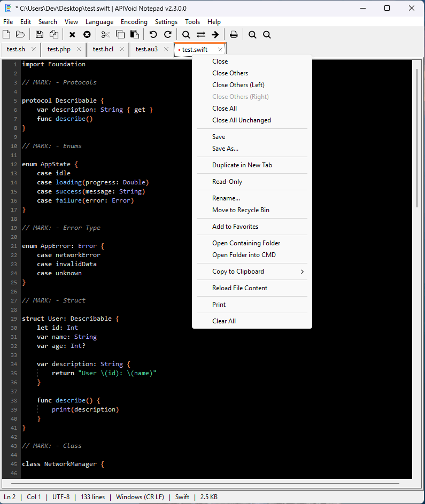Cut selection with scissors icon
Screen dimensions: 425x504
(x=105, y=34)
